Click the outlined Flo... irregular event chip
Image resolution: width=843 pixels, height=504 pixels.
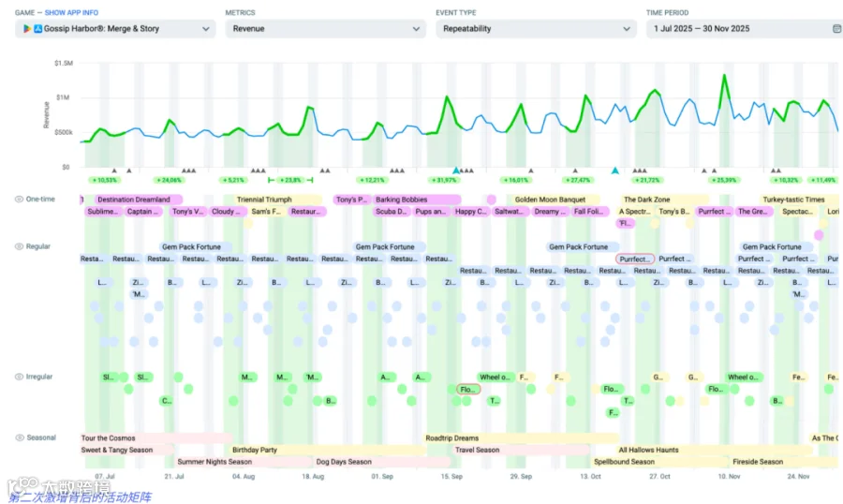(x=467, y=389)
